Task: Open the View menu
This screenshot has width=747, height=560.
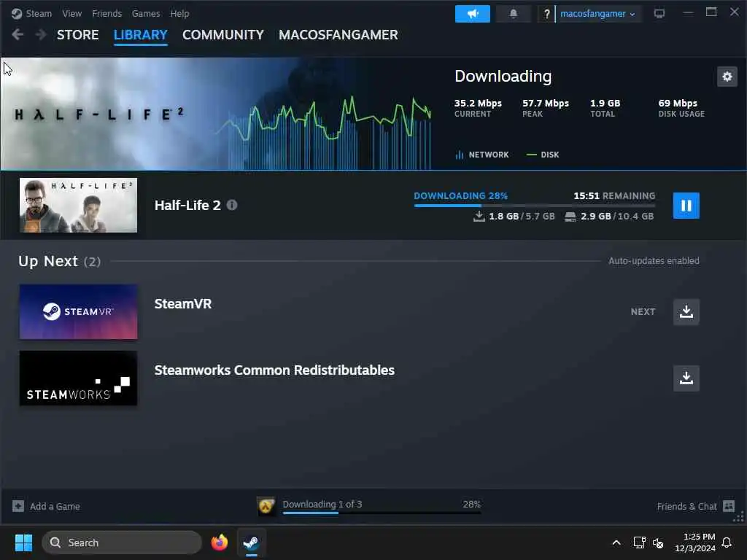Action: [72, 13]
